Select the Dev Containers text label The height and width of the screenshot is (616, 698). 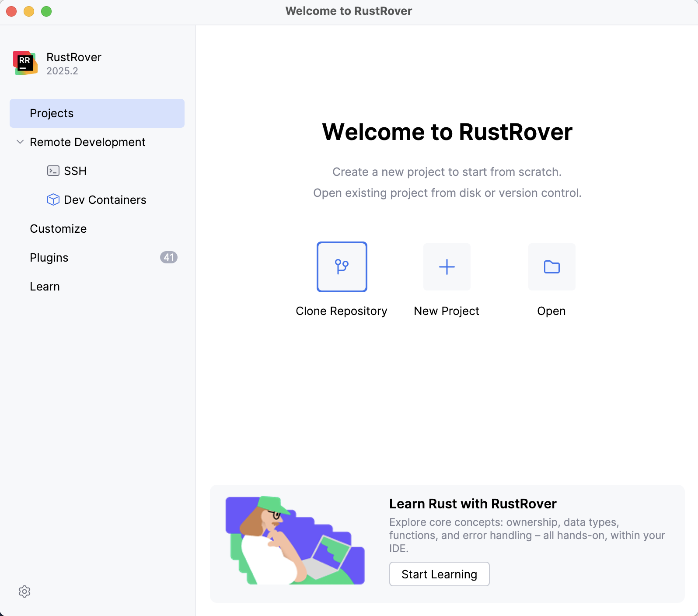(105, 200)
